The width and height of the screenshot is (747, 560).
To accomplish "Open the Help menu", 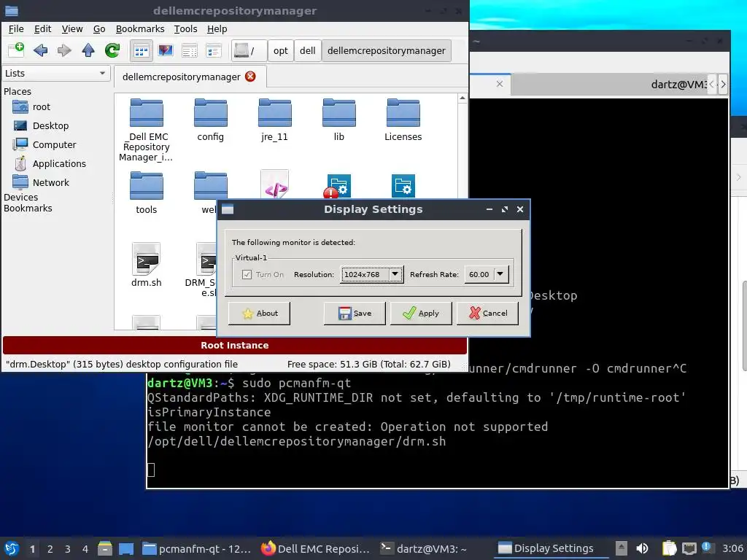I will (x=217, y=29).
